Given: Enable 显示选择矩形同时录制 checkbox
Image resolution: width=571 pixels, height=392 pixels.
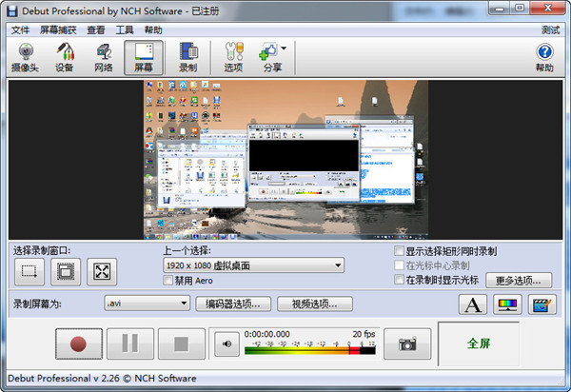Looking at the screenshot, I should click(x=400, y=251).
